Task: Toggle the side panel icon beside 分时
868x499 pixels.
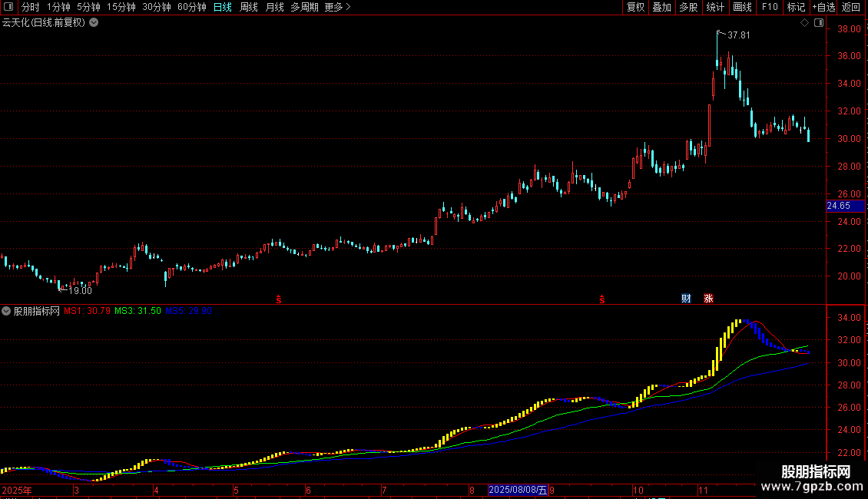Action: pyautogui.click(x=8, y=7)
